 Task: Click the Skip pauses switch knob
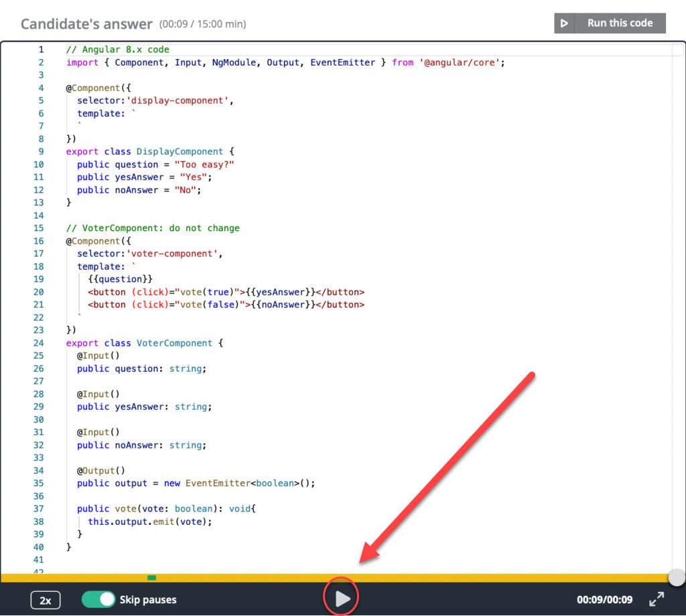coord(109,600)
